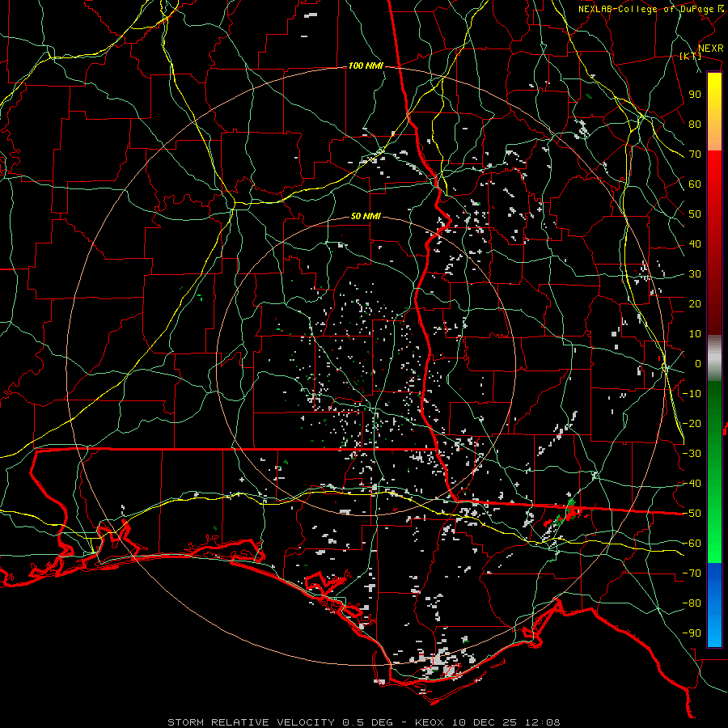Click the "90" scale value label
This screenshot has width=728, height=728.
click(x=695, y=95)
